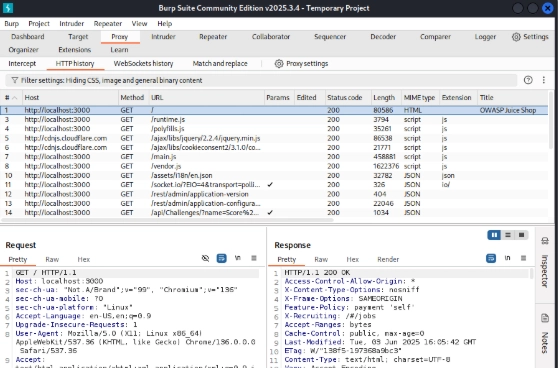Switch to the Dashboard tab
This screenshot has width=558, height=368.
coord(27,37)
